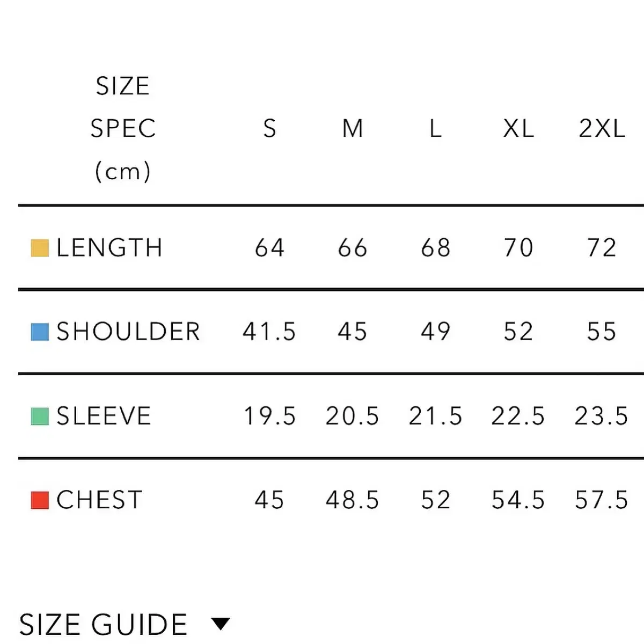Screen dimensions: 644x644
Task: Click the 22.5 sleeve value for XL
Action: click(518, 416)
